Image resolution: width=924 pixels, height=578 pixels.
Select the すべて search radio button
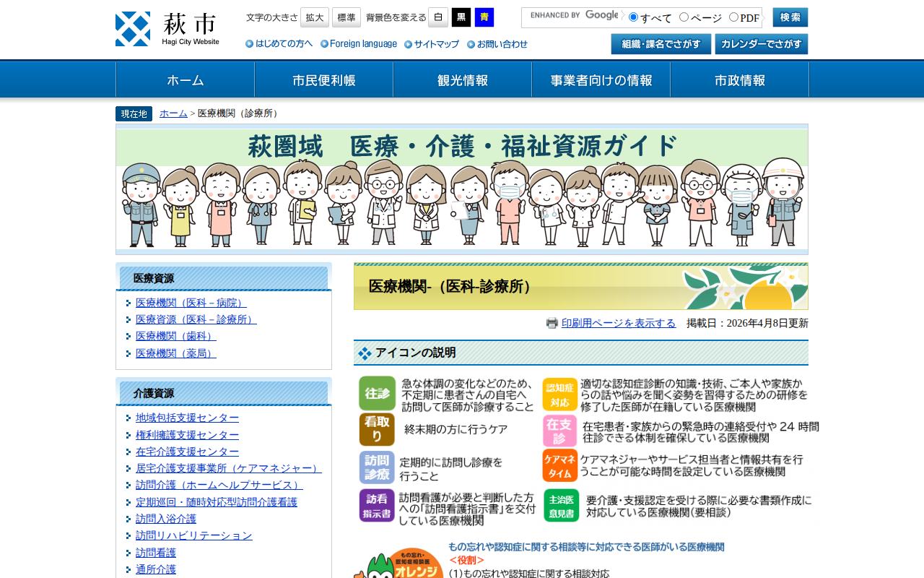633,17
